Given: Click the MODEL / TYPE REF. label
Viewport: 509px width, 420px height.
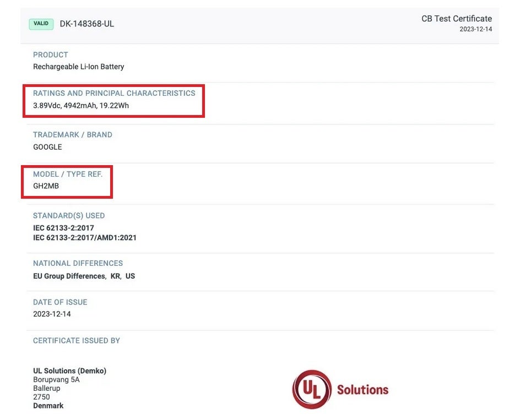Looking at the screenshot, I should coord(68,174).
